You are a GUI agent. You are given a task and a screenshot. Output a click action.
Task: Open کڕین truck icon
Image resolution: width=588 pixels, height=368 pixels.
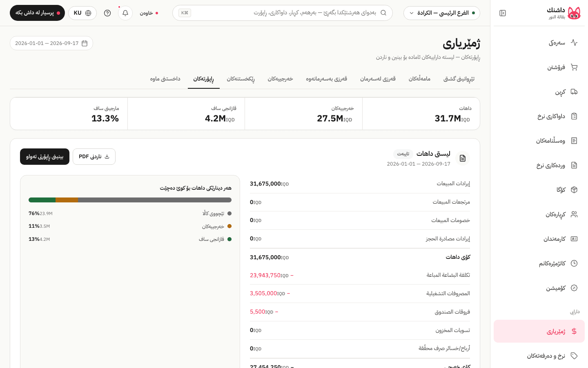click(x=574, y=92)
